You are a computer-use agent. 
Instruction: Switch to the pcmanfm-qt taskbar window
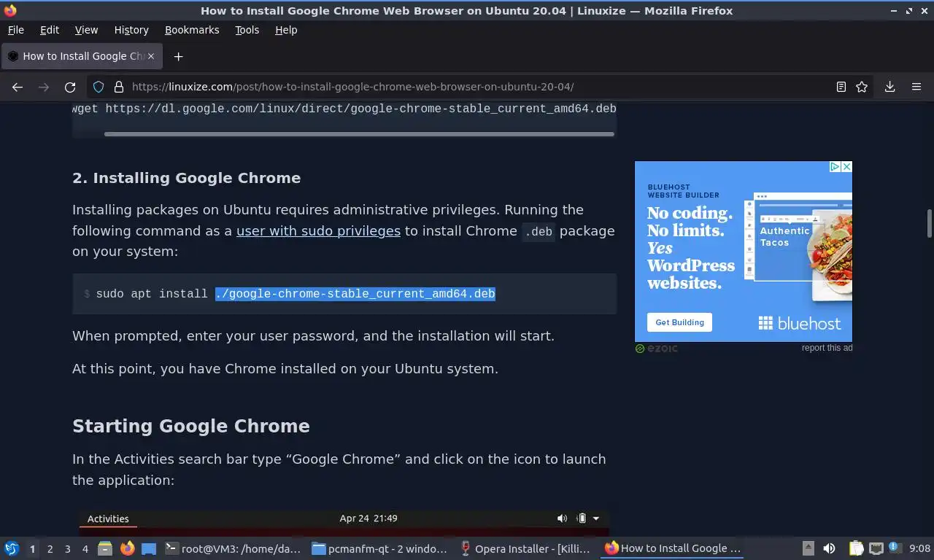click(380, 548)
